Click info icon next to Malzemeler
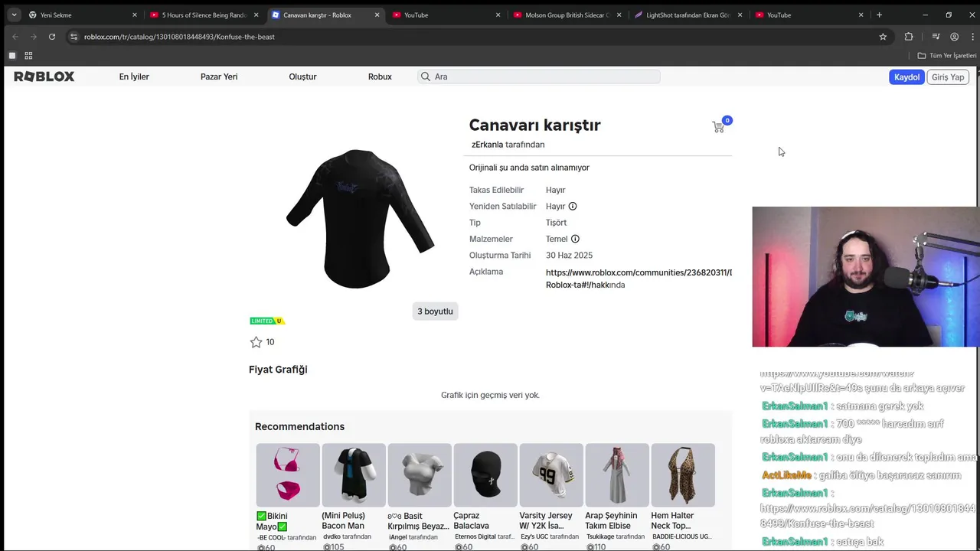The height and width of the screenshot is (551, 980). [x=575, y=239]
